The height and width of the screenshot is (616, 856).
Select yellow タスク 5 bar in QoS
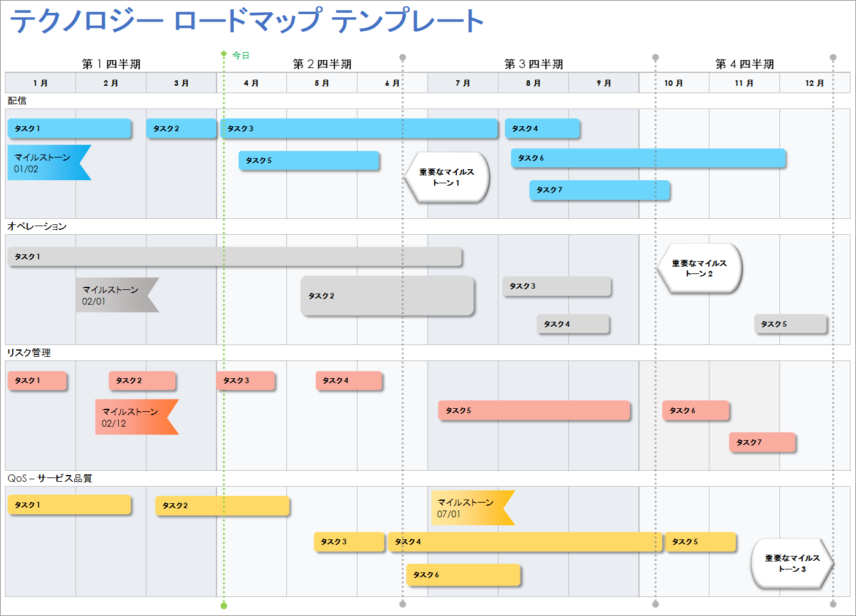coord(700,542)
